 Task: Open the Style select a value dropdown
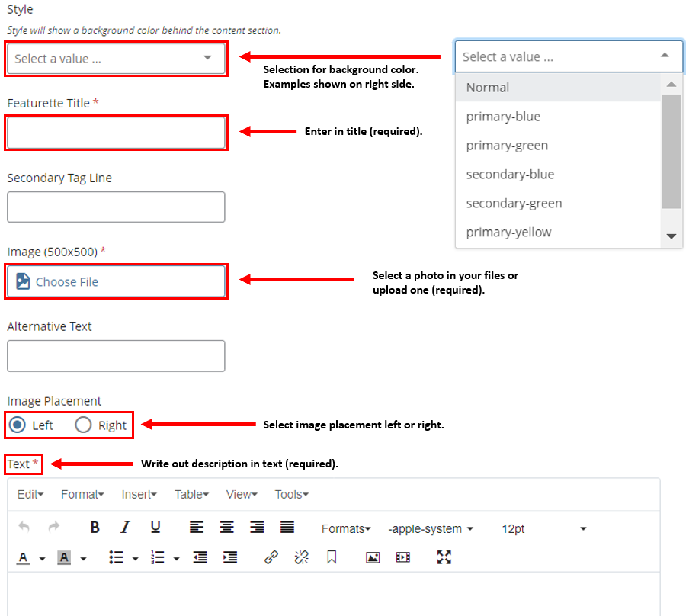pyautogui.click(x=116, y=59)
